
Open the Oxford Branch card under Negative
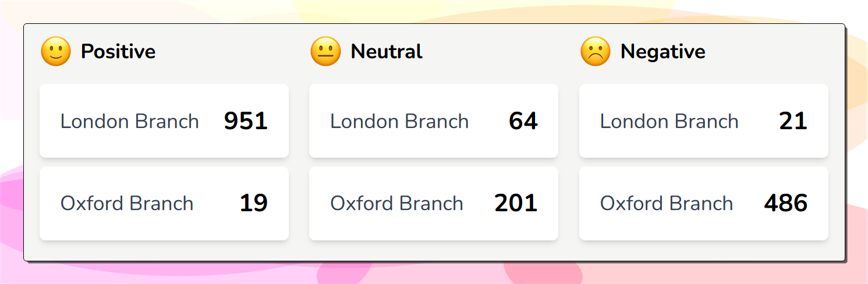point(703,204)
